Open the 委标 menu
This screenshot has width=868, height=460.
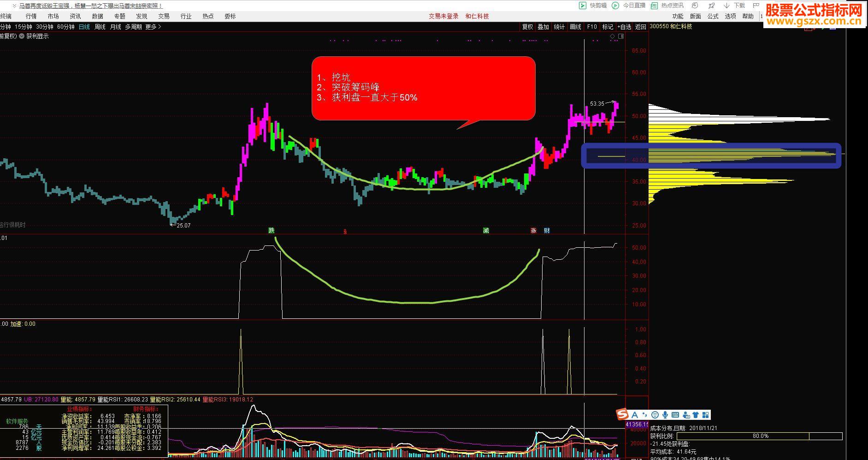point(230,16)
